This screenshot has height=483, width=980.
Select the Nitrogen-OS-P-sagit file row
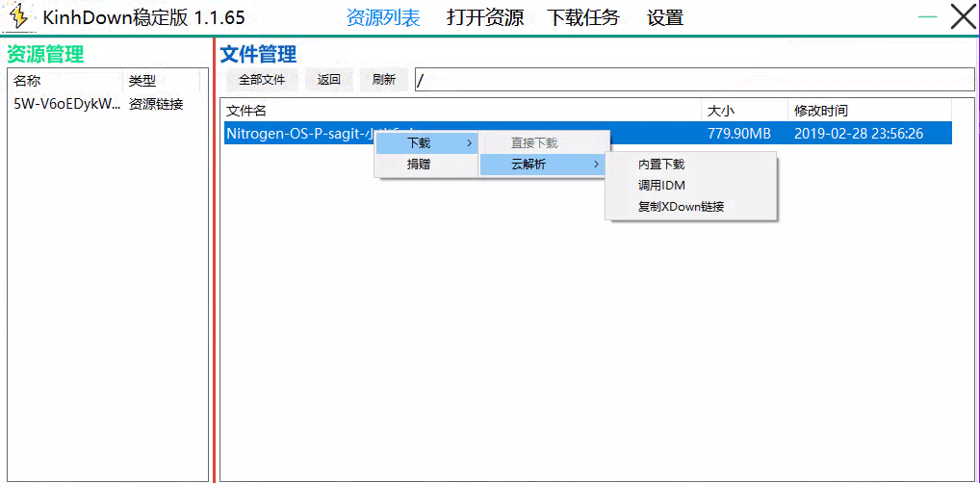tap(587, 133)
